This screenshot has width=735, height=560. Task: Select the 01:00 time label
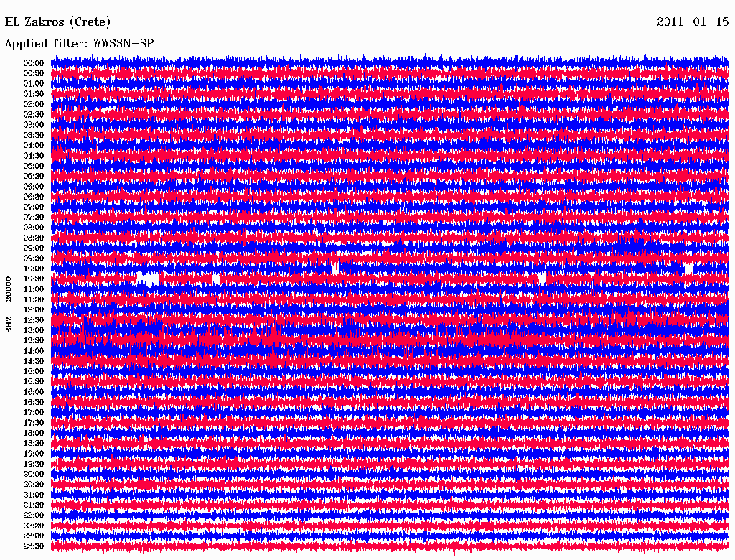click(34, 83)
